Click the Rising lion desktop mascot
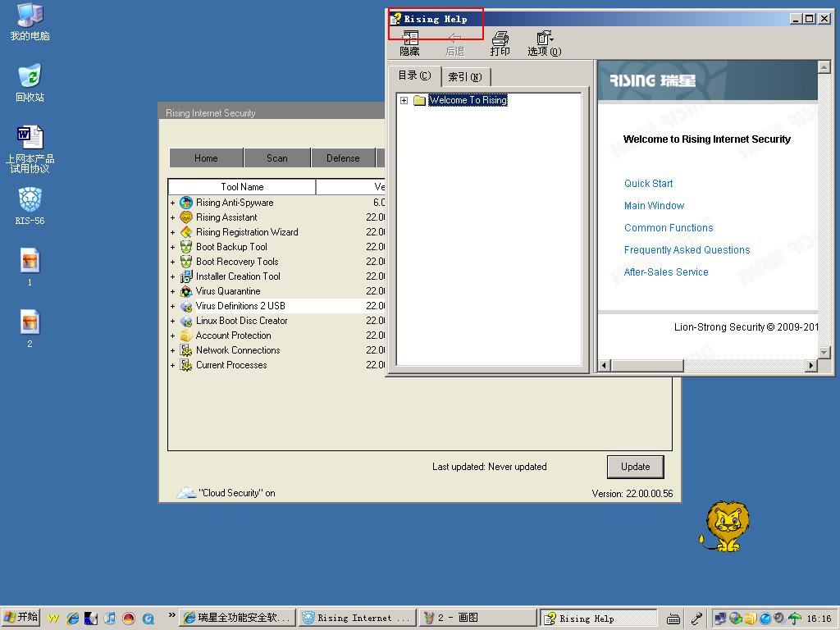This screenshot has height=630, width=840. (x=725, y=526)
